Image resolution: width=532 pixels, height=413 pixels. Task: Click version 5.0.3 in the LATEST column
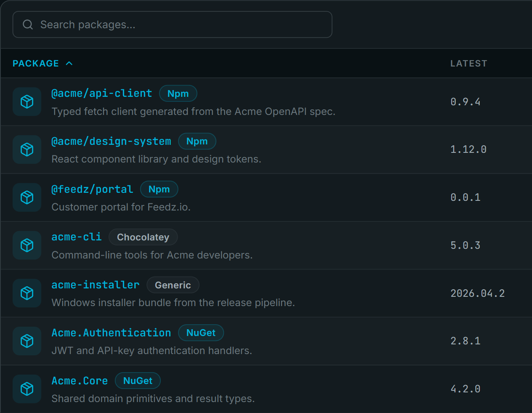point(465,245)
